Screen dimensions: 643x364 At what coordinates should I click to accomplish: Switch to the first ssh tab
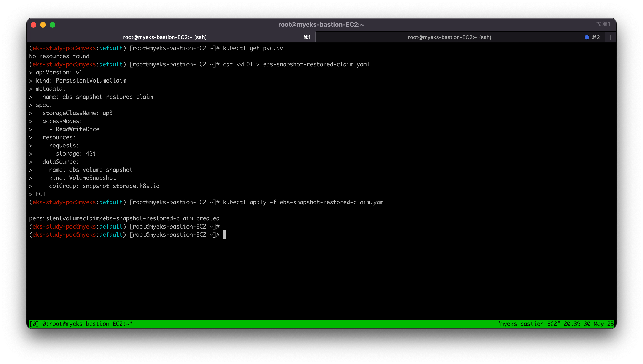(164, 37)
